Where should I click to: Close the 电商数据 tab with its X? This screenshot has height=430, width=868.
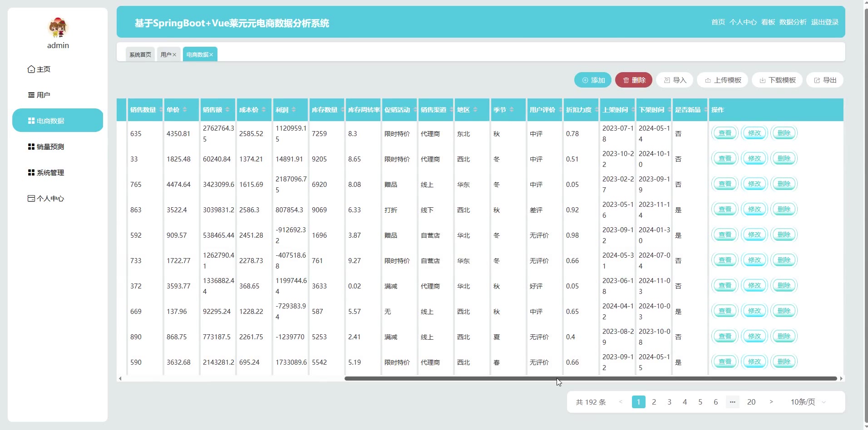click(211, 55)
